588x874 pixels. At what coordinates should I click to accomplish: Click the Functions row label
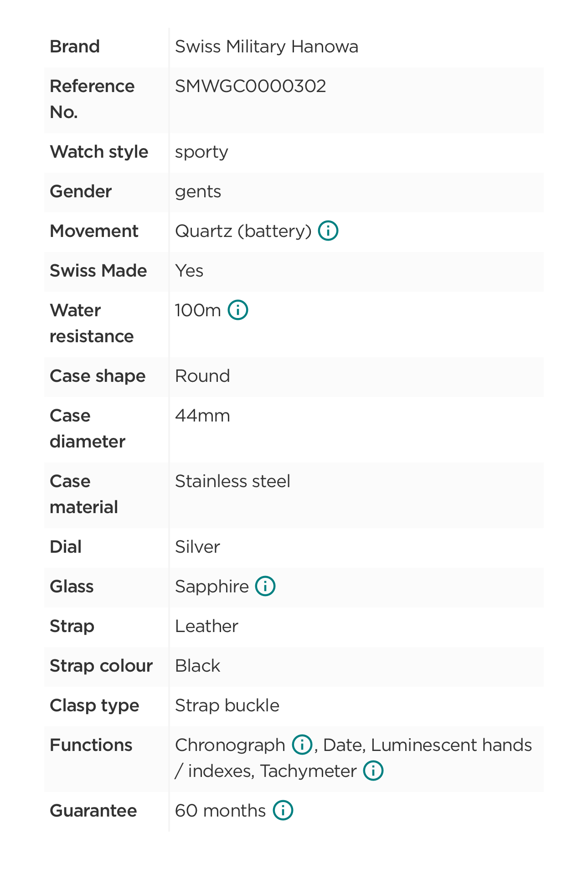[91, 745]
